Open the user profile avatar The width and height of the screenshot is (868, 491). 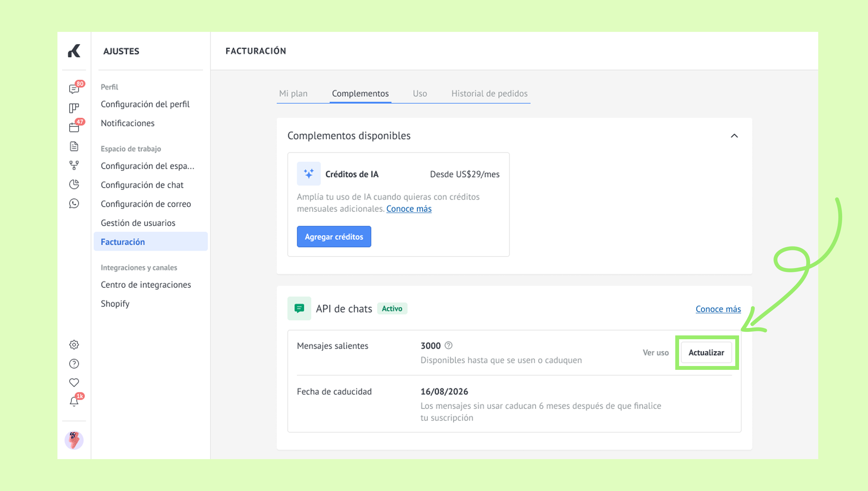pos(74,440)
